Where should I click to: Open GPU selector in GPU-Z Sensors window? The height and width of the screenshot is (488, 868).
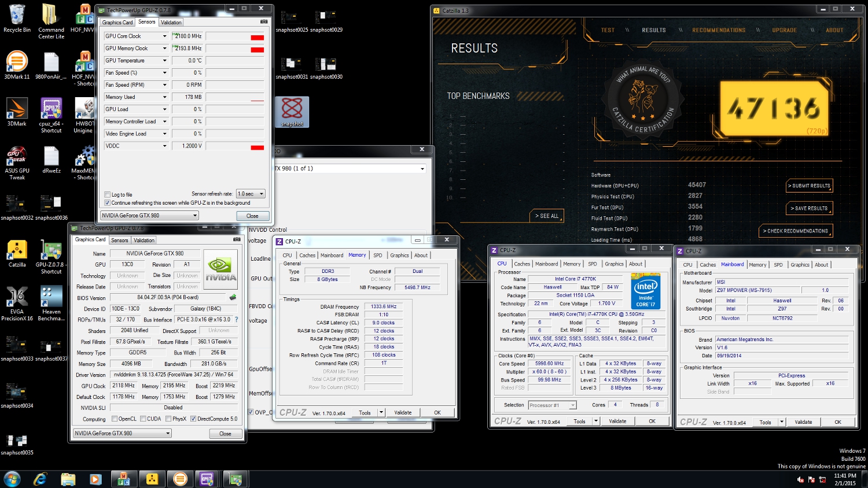(x=149, y=215)
